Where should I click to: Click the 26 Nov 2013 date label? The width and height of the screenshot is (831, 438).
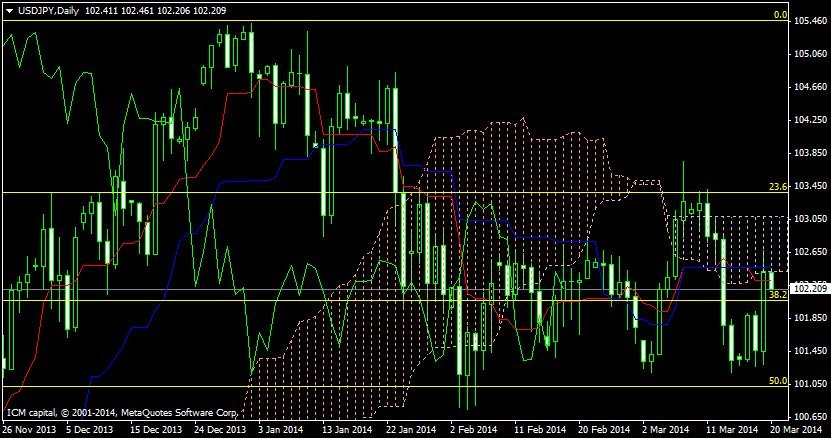[x=29, y=430]
